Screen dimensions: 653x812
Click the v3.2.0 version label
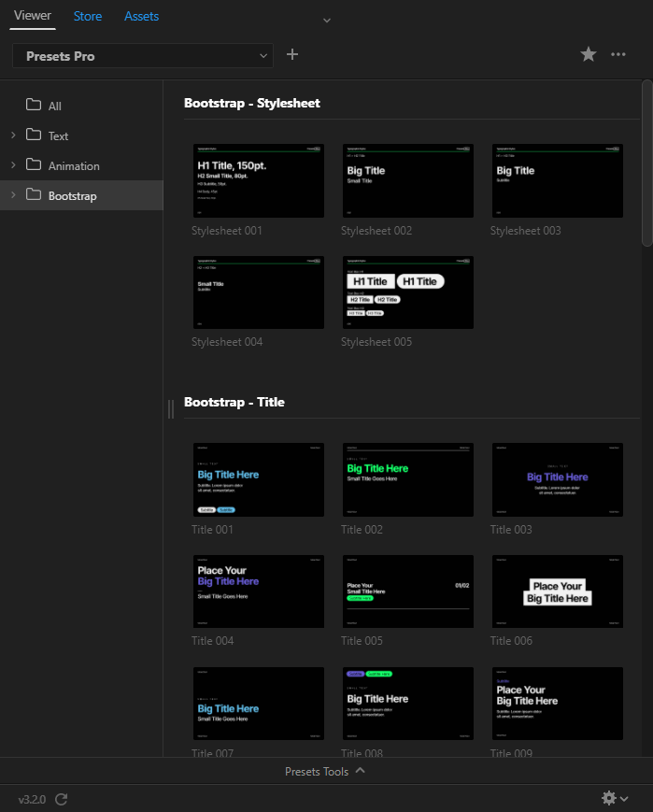coord(32,800)
